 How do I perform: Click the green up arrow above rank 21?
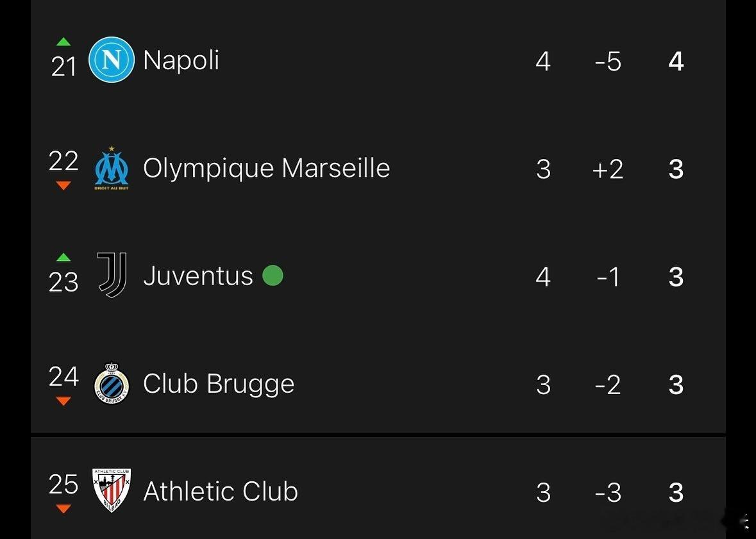[x=63, y=42]
